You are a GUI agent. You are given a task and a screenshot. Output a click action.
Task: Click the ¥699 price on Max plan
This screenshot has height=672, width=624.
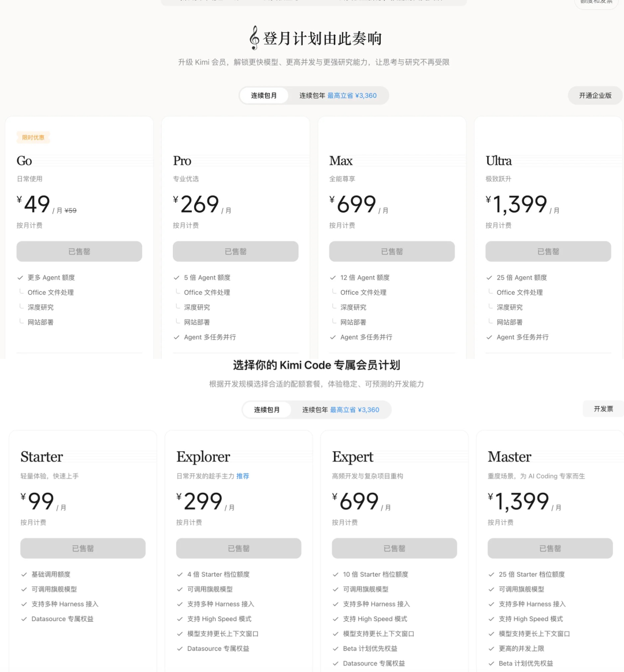[352, 204]
